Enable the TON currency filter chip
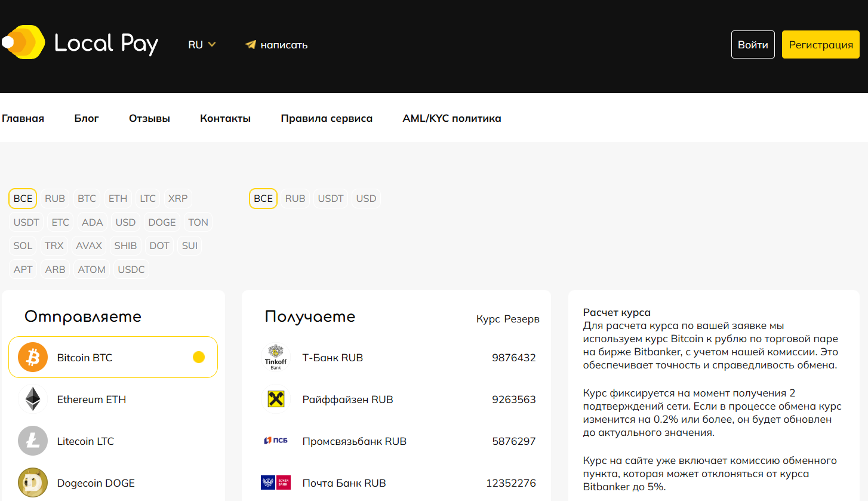868x501 pixels. pyautogui.click(x=198, y=222)
